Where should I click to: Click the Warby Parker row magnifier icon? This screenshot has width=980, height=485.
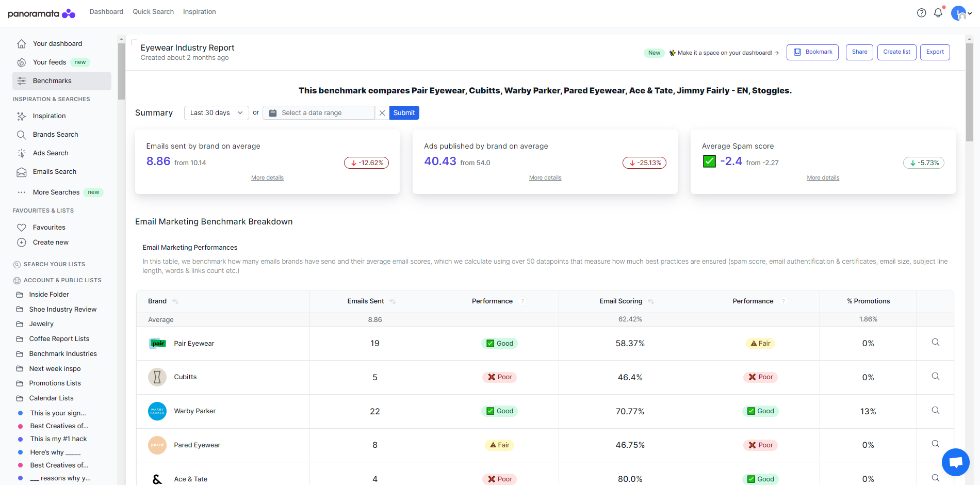click(x=936, y=411)
